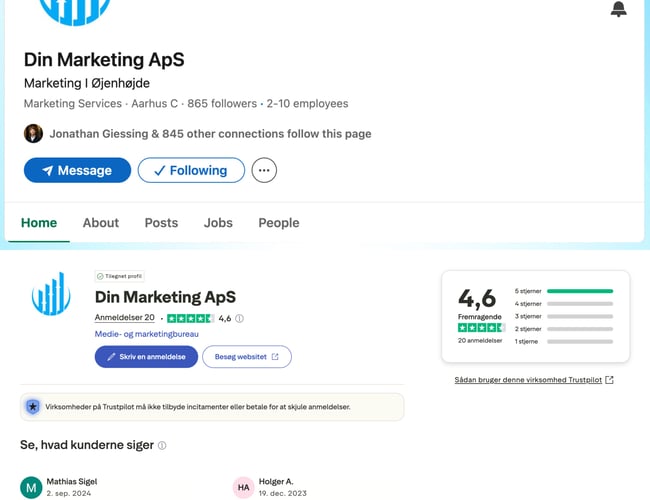Open the three-dots more options button
The width and height of the screenshot is (650, 500).
(x=264, y=170)
